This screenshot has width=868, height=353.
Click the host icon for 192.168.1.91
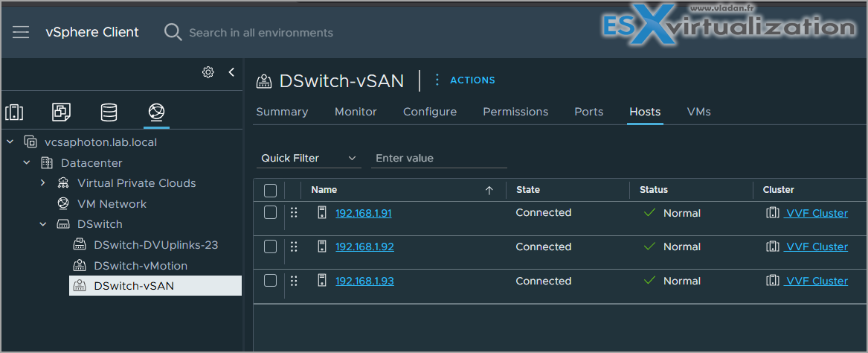tap(321, 213)
